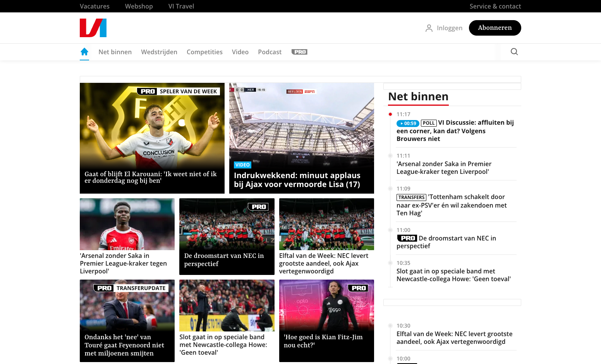This screenshot has height=364, width=601.
Task: Open Video menu item
Action: point(240,52)
